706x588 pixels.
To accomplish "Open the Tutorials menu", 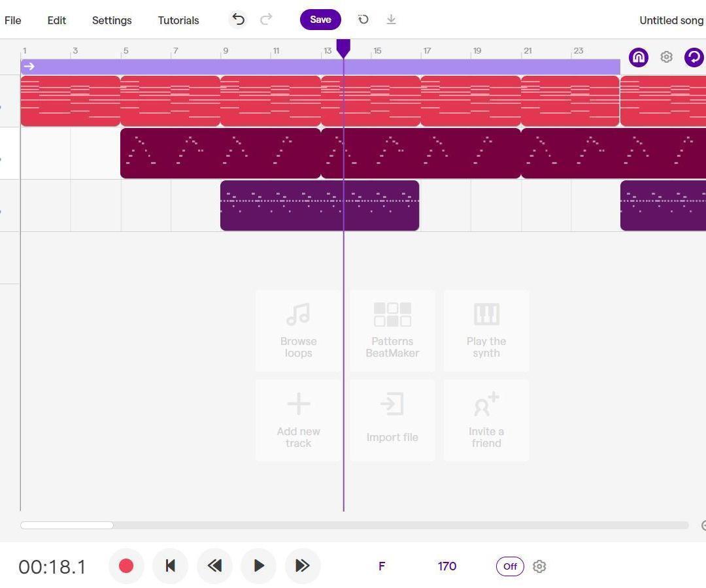I will coord(178,20).
